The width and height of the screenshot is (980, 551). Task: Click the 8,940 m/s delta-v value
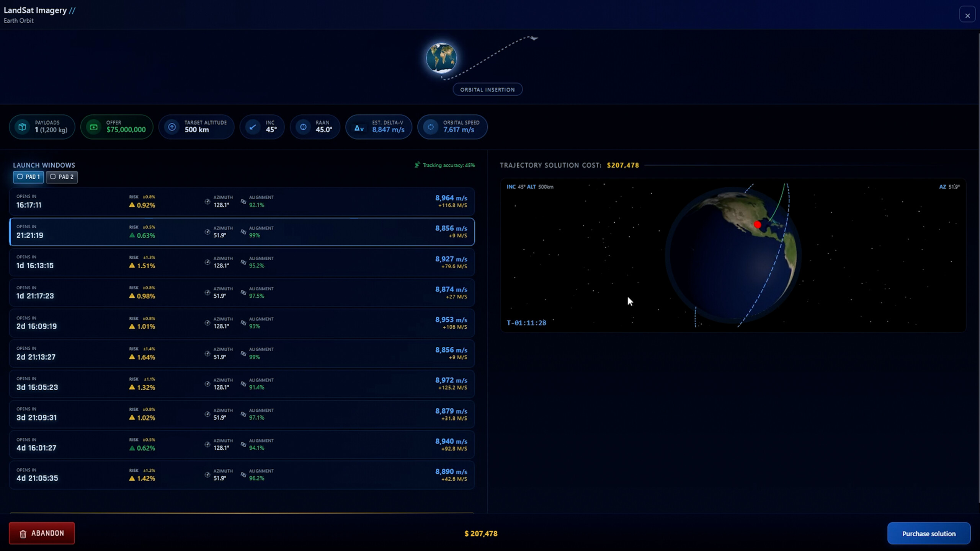451,441
